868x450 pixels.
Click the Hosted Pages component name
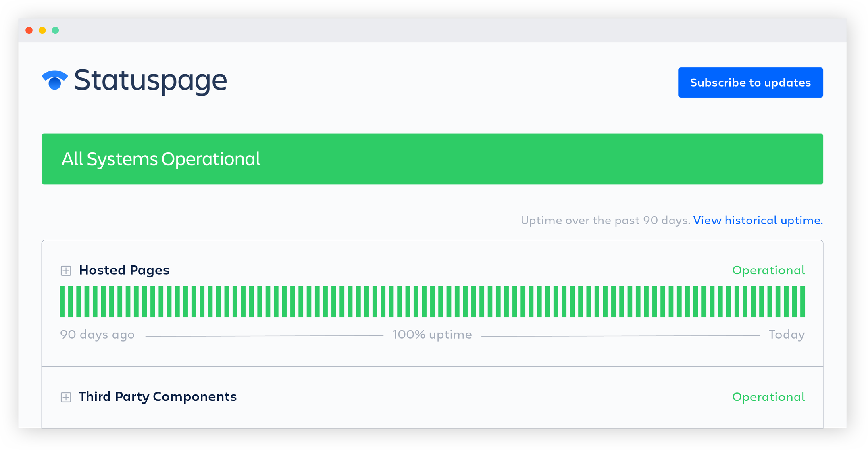124,270
